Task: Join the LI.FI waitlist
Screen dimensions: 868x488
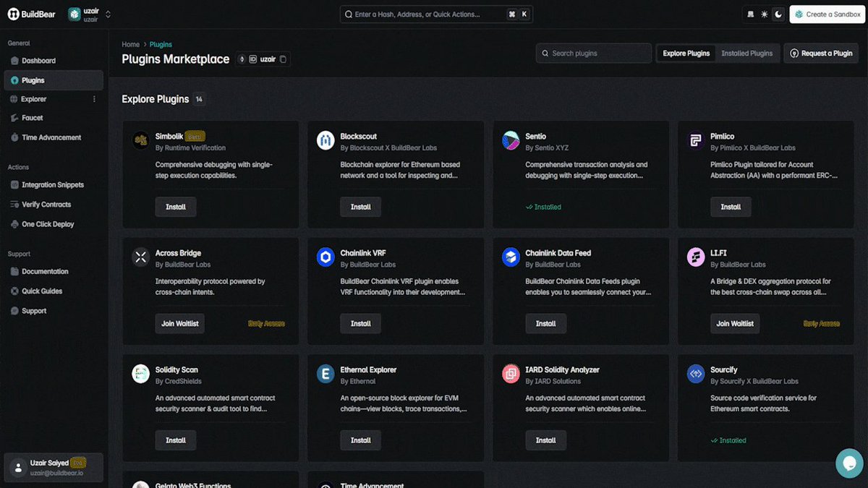Action: [735, 324]
